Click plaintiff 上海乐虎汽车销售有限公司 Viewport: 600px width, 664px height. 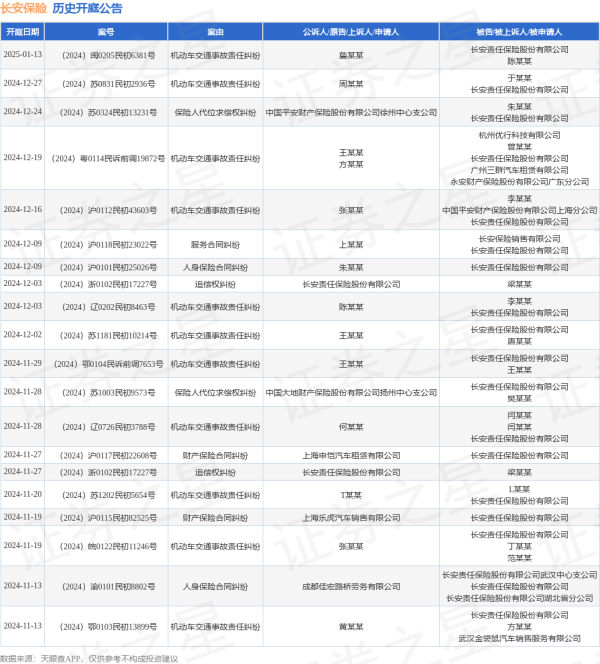point(351,518)
